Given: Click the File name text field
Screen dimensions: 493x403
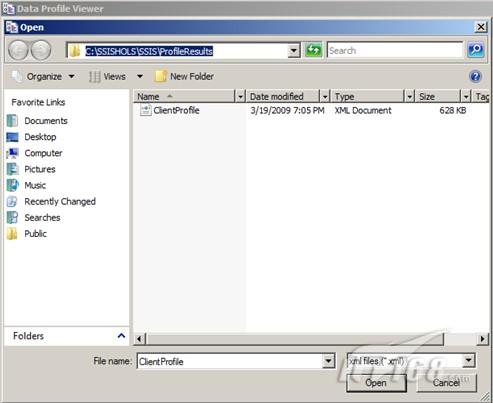Looking at the screenshot, I should pyautogui.click(x=230, y=361).
